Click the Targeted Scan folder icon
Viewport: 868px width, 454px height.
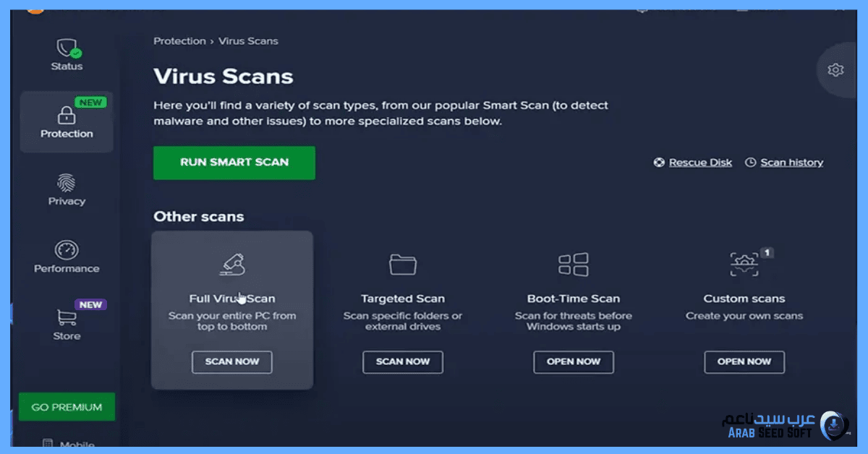(x=403, y=265)
